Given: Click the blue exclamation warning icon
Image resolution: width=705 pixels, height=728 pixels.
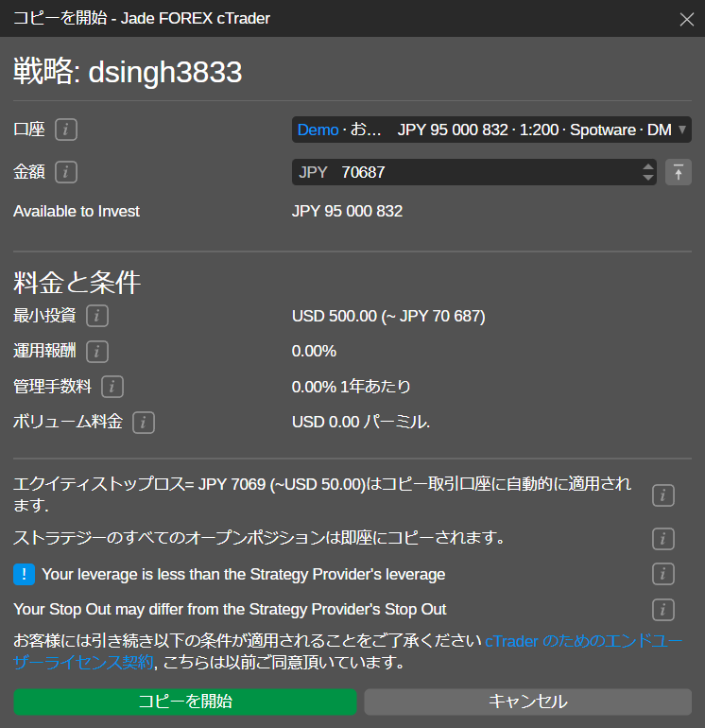Looking at the screenshot, I should point(25,574).
